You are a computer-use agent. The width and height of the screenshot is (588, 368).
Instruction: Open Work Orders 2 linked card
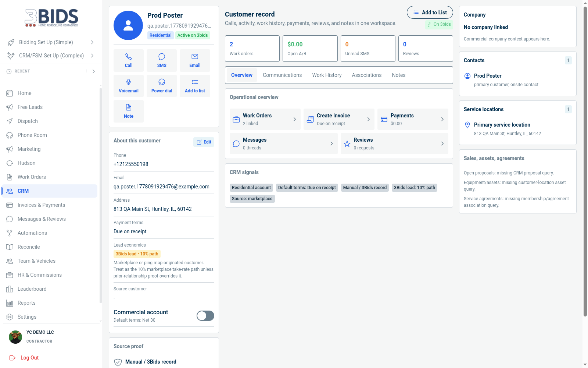(x=265, y=119)
